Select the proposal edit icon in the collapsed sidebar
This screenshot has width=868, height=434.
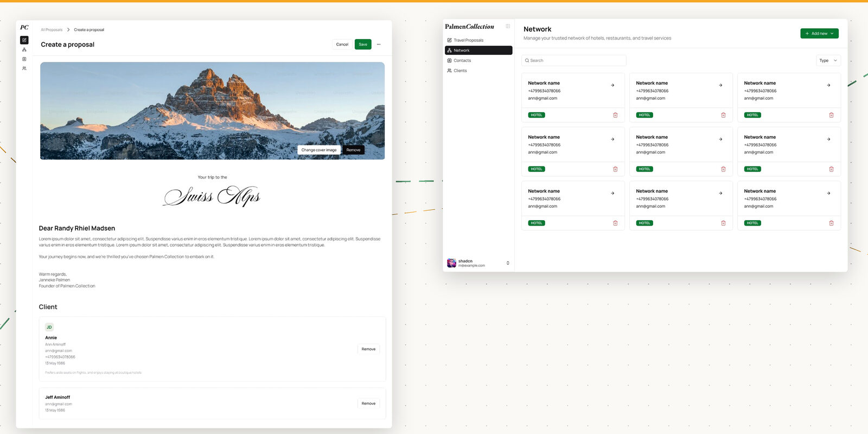24,40
